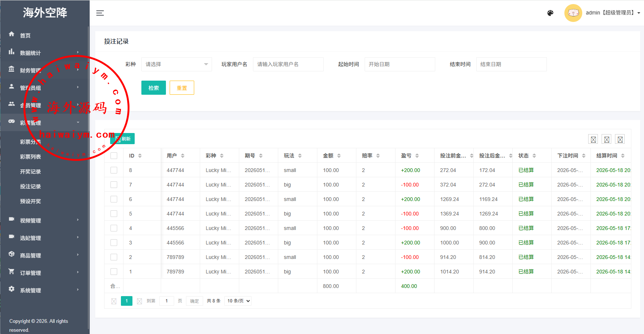Sort the table by 金额 column
The image size is (644, 334).
point(339,156)
